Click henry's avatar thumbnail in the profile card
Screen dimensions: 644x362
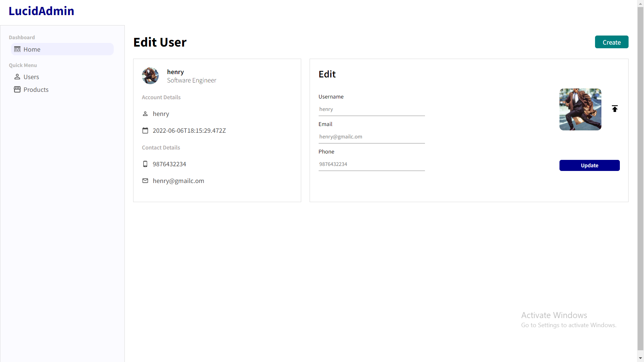[150, 75]
